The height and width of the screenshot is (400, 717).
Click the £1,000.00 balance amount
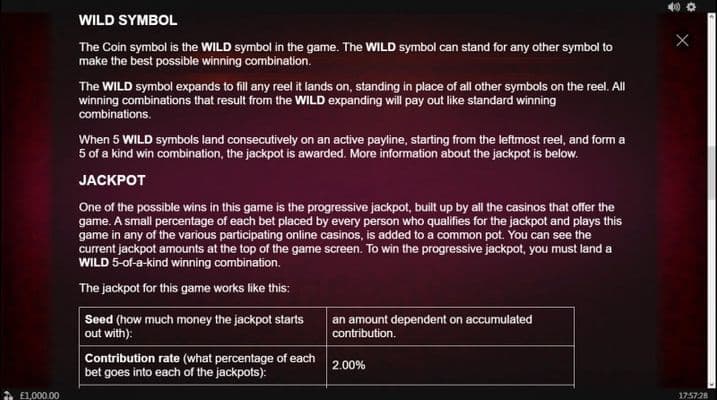point(39,394)
